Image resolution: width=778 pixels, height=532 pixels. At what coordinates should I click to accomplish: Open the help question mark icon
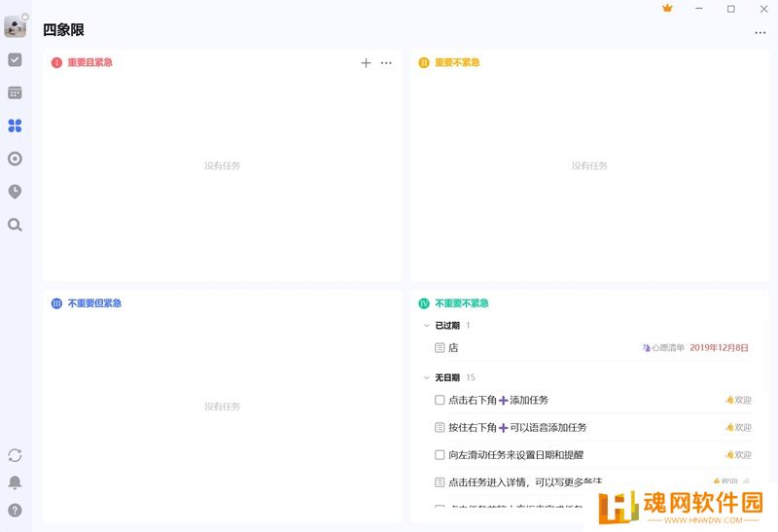[x=15, y=511]
